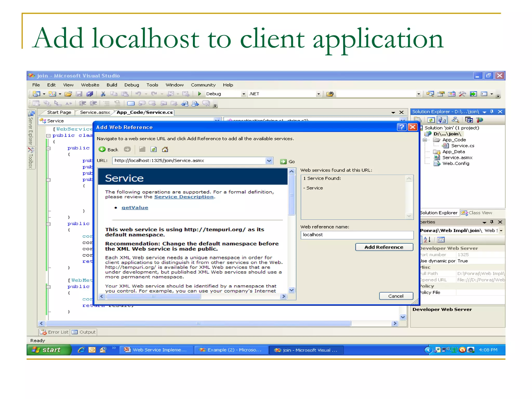Click the Open File folder icon in toolbar
This screenshot has width=532, height=399.
pos(68,94)
